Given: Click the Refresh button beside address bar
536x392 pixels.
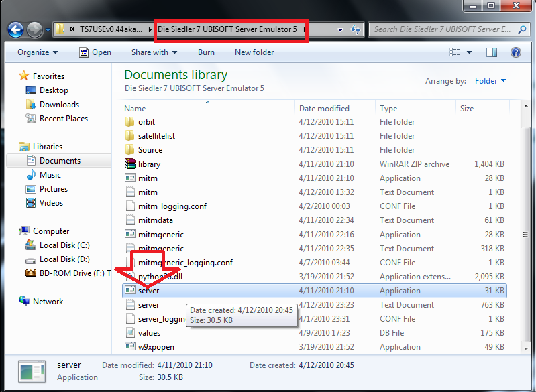Looking at the screenshot, I should pyautogui.click(x=356, y=30).
